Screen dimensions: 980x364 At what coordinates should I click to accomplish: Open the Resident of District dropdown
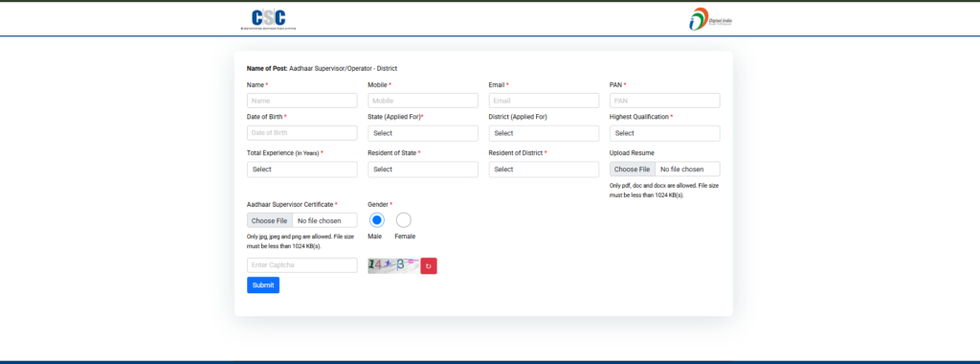click(544, 170)
